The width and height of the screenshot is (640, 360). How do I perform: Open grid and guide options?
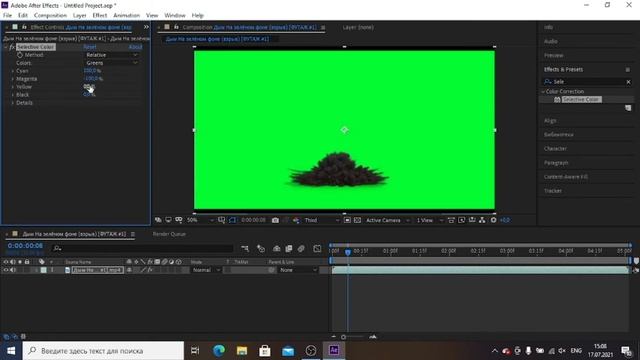coord(222,220)
